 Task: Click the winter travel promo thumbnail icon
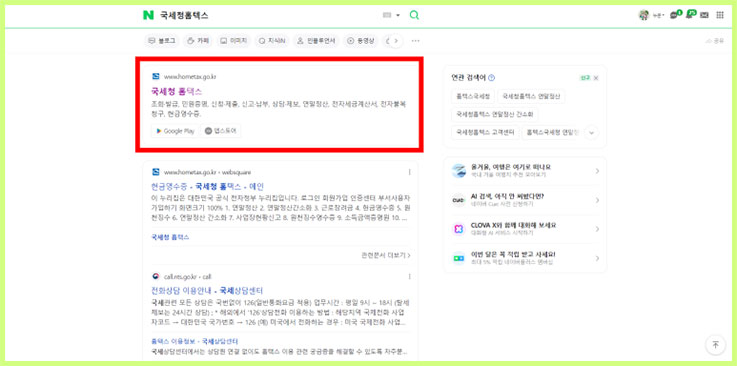458,171
